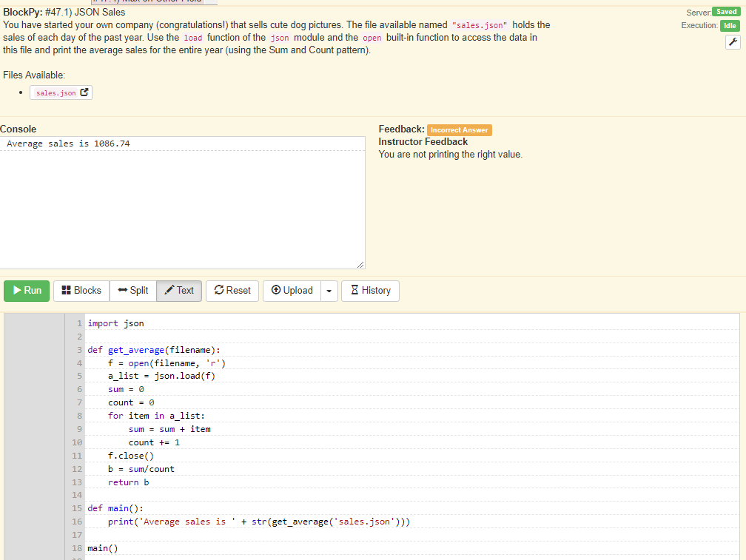Open the sales.json file link
746x560 pixels.
[x=57, y=92]
